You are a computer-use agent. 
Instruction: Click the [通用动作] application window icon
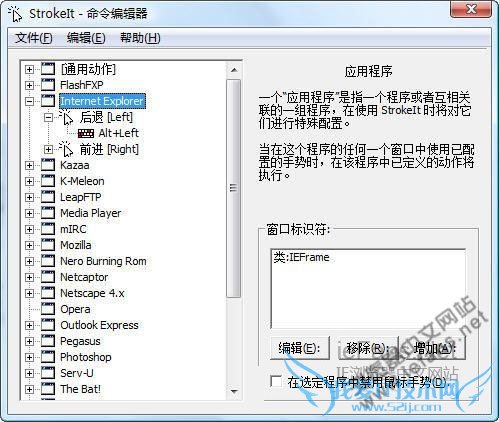point(48,69)
